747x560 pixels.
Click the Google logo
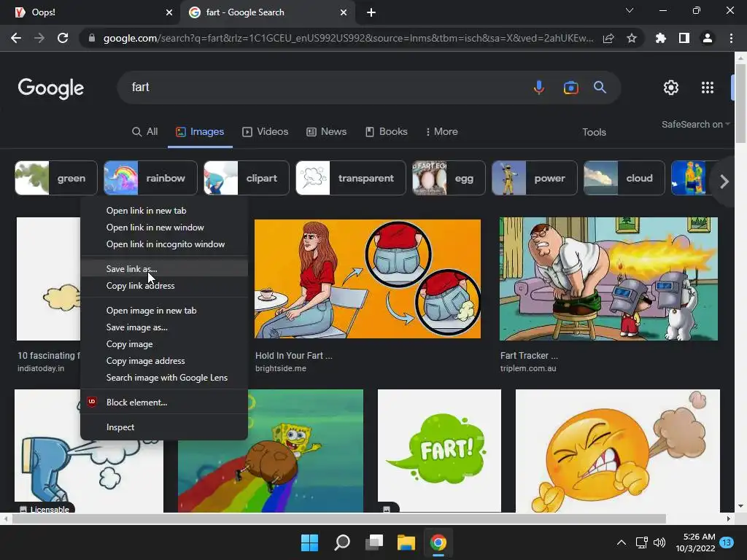coord(51,88)
